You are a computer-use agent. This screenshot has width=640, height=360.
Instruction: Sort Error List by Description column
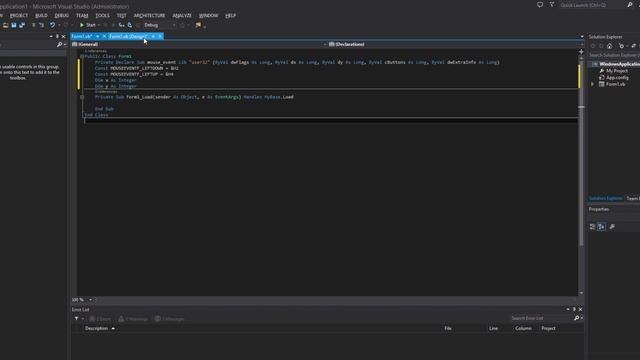point(96,328)
